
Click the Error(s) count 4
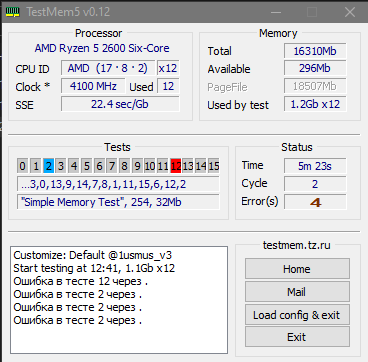coord(315,202)
